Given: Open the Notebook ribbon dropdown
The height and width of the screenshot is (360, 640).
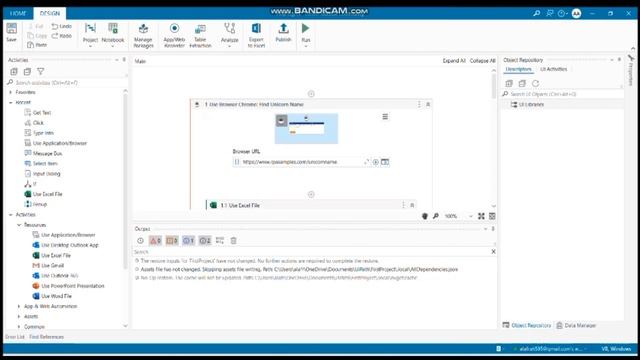Looking at the screenshot, I should pyautogui.click(x=113, y=35).
